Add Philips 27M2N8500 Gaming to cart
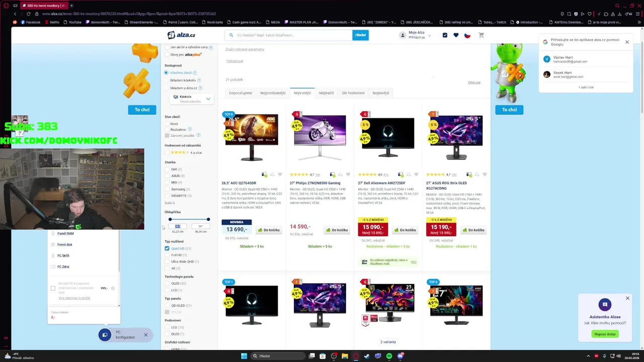This screenshot has width=644, height=362. click(x=337, y=230)
